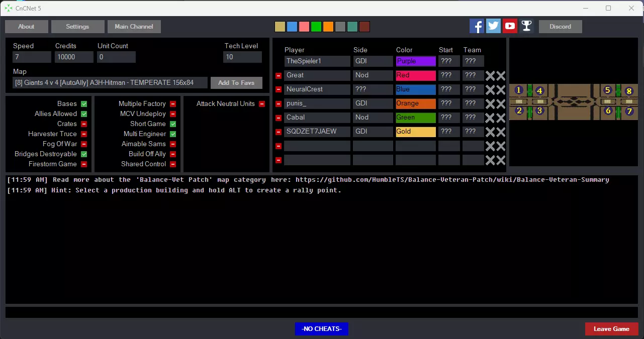Enable the MCV Undeploy option

173,114
